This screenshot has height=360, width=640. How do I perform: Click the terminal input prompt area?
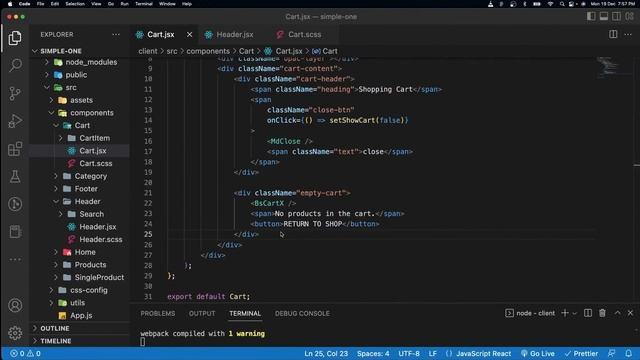(x=143, y=342)
